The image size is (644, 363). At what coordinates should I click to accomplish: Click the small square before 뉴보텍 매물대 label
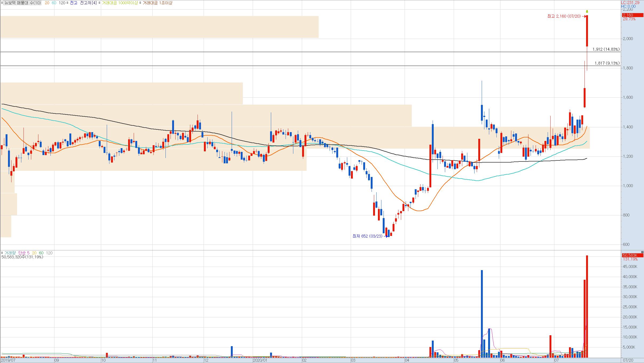(x=2, y=3)
